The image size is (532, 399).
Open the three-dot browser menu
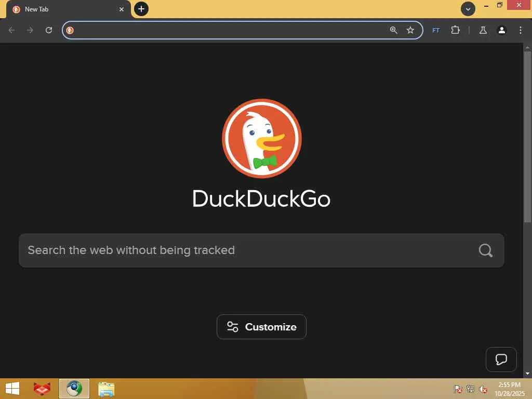pos(521,30)
